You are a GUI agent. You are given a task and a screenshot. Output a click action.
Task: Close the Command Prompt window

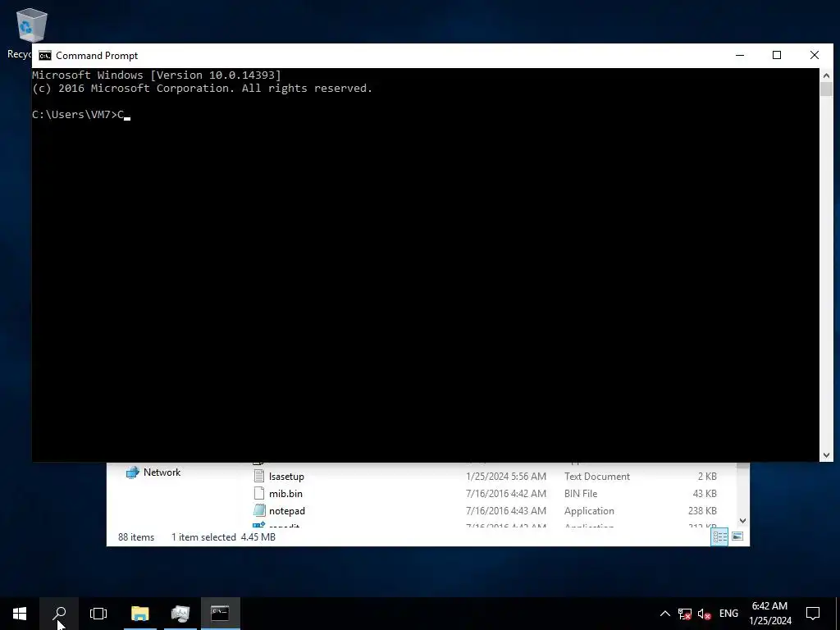815,55
